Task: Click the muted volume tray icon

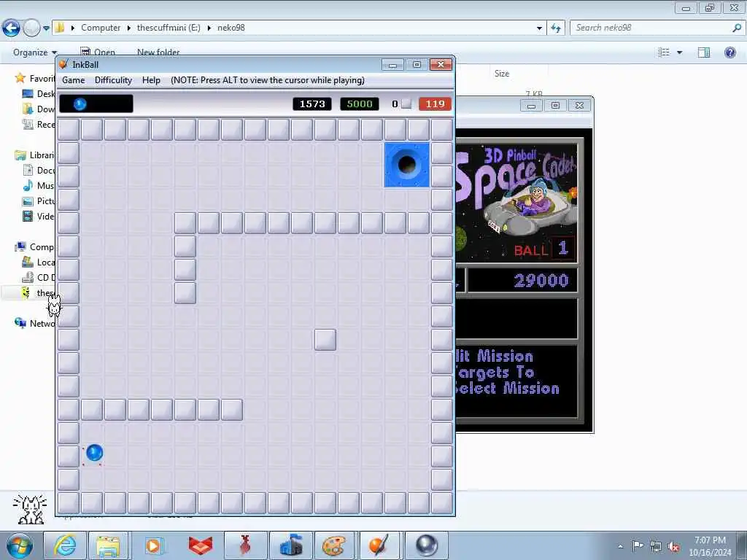Action: (673, 547)
